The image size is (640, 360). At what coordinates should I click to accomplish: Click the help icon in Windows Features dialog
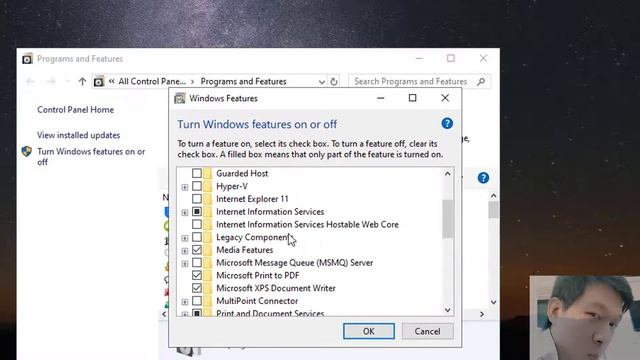tap(447, 123)
